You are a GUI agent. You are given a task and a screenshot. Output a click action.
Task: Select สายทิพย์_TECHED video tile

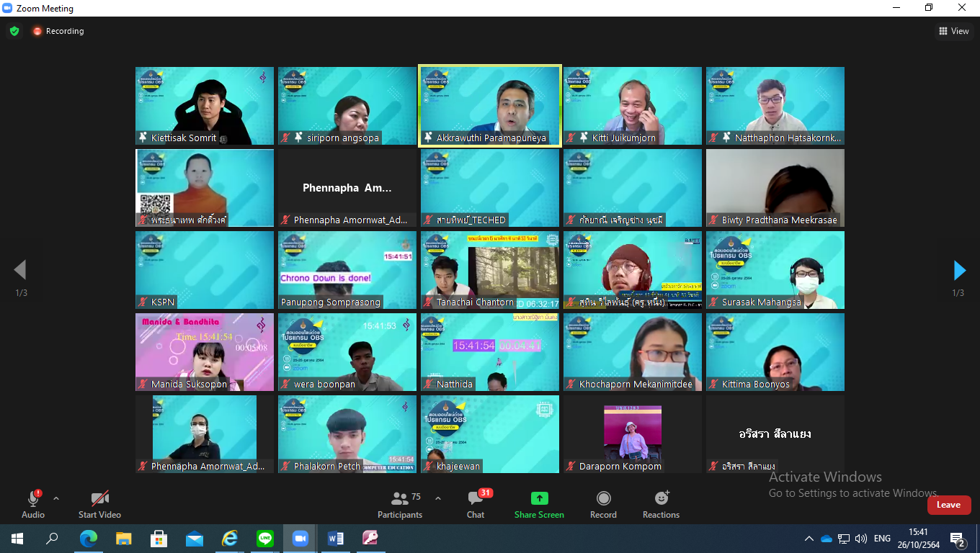(x=490, y=188)
